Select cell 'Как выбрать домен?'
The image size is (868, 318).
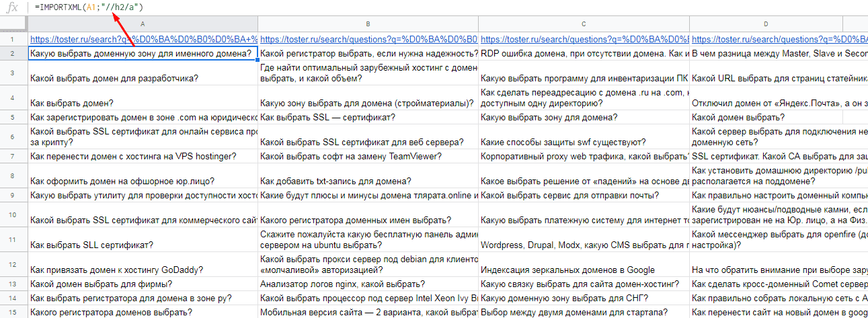pyautogui.click(x=143, y=97)
